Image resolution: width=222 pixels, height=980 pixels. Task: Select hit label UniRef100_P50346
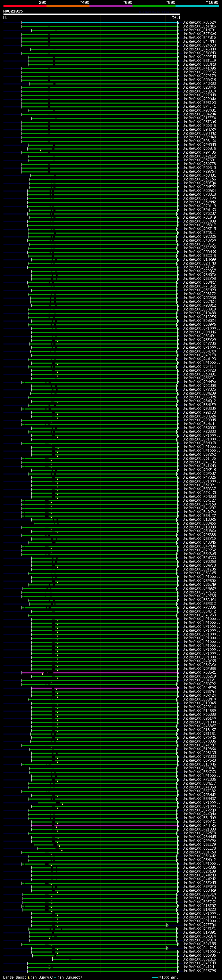click(x=199, y=125)
